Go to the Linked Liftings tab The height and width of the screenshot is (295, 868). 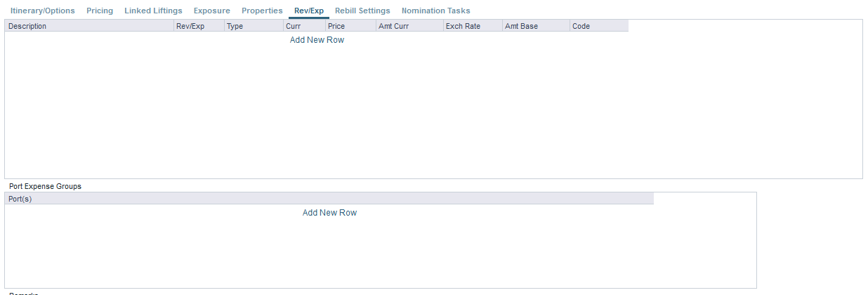(153, 11)
